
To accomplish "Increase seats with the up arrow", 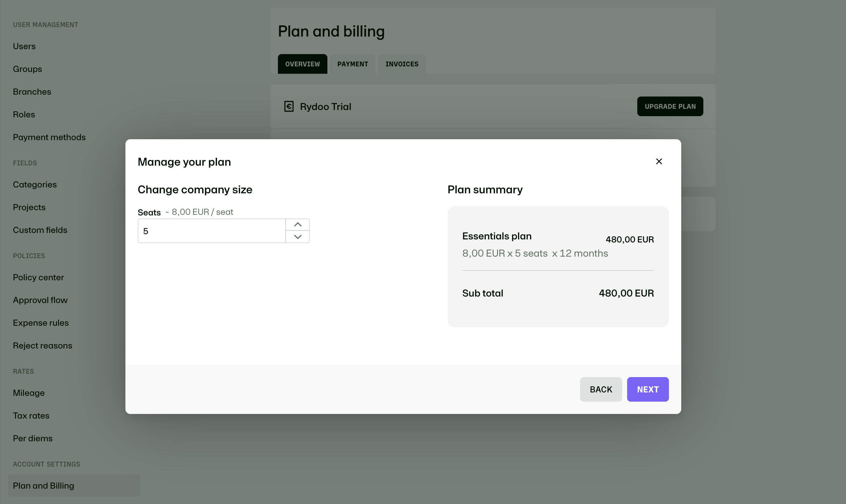I will tap(298, 225).
